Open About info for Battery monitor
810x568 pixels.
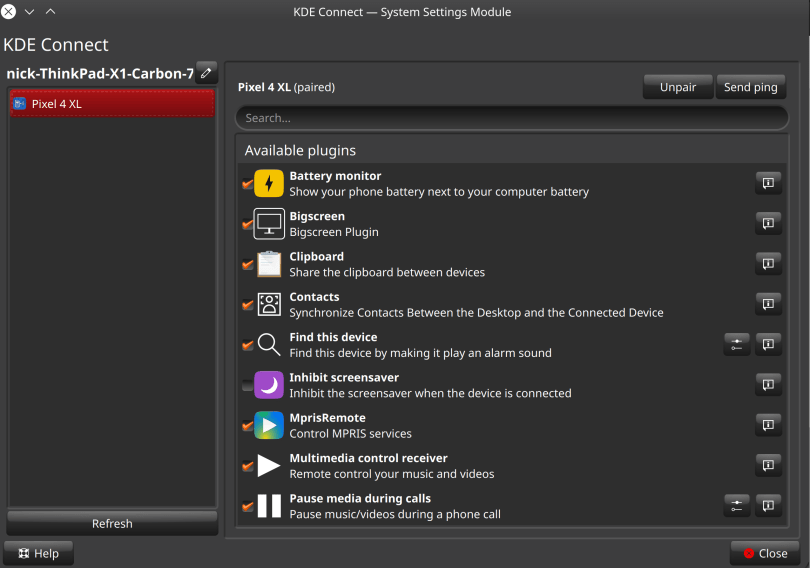768,183
